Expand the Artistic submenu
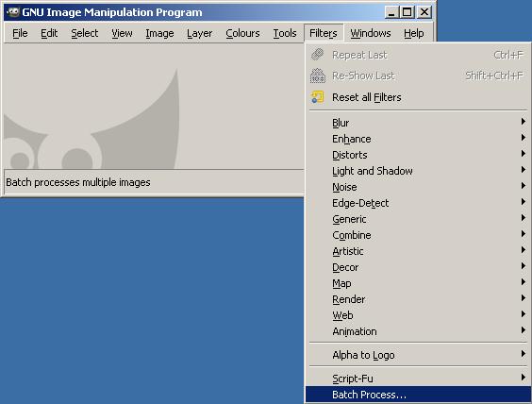This screenshot has height=404, width=532. coord(418,251)
